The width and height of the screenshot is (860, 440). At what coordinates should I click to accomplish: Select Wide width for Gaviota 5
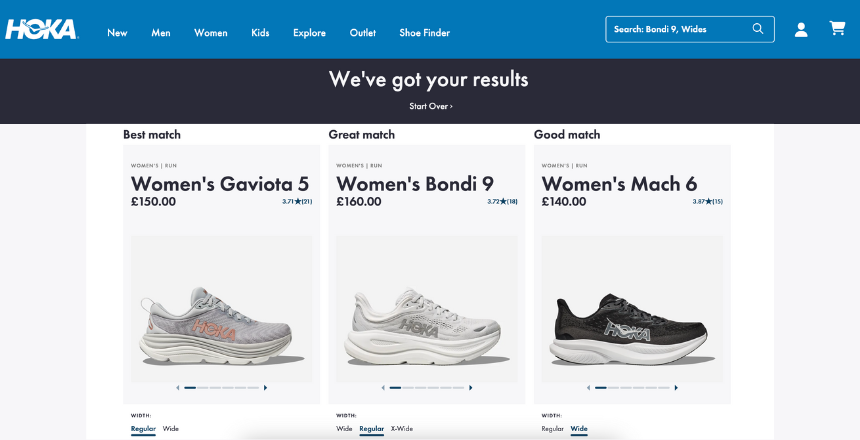pyautogui.click(x=171, y=428)
